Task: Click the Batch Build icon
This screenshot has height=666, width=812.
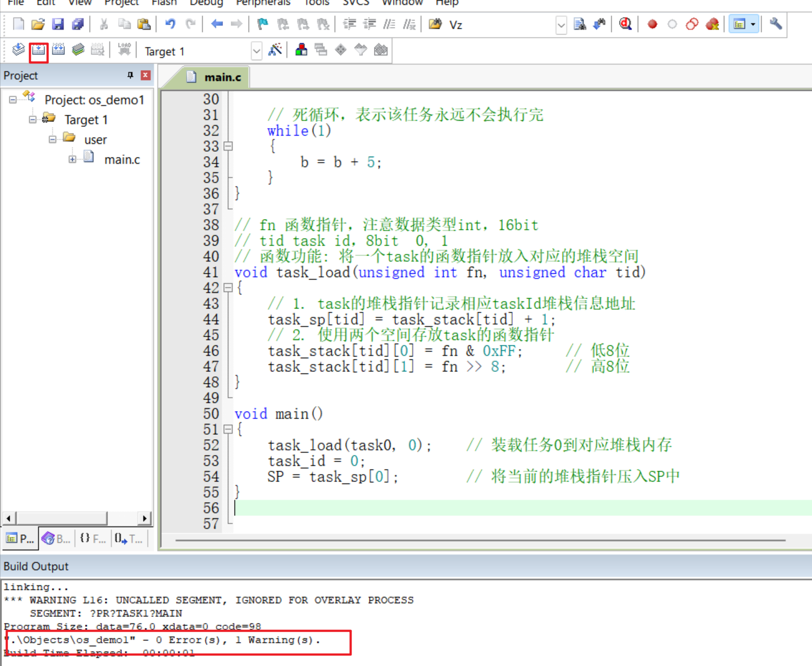Action: click(x=78, y=50)
